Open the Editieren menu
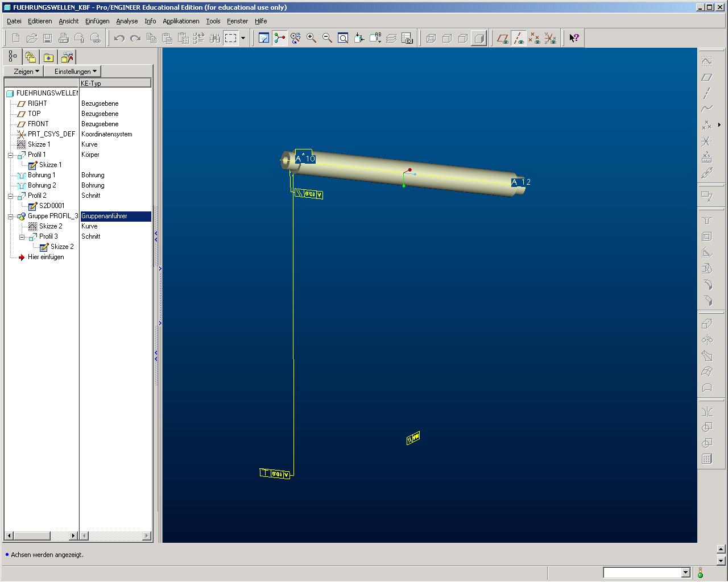 [x=40, y=21]
